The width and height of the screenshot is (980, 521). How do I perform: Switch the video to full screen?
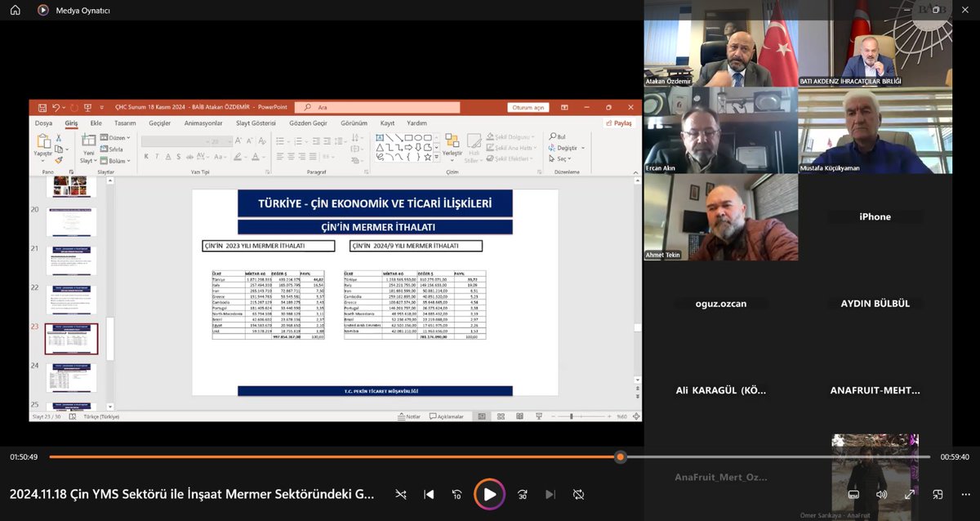(x=910, y=494)
